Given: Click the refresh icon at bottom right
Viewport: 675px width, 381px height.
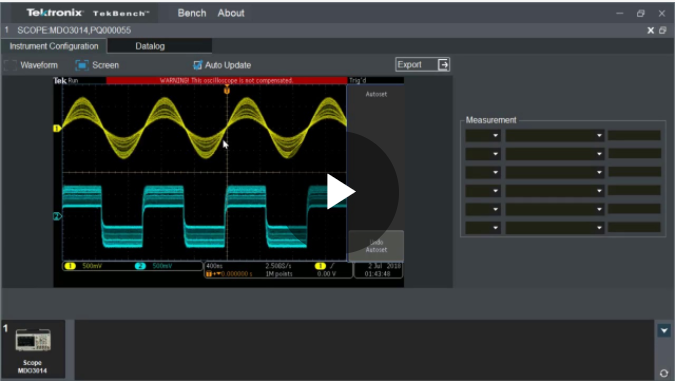Looking at the screenshot, I should pyautogui.click(x=664, y=373).
